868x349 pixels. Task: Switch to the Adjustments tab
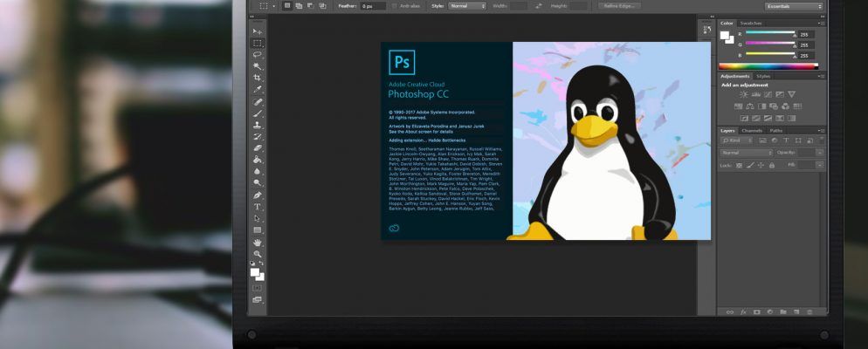tap(735, 76)
